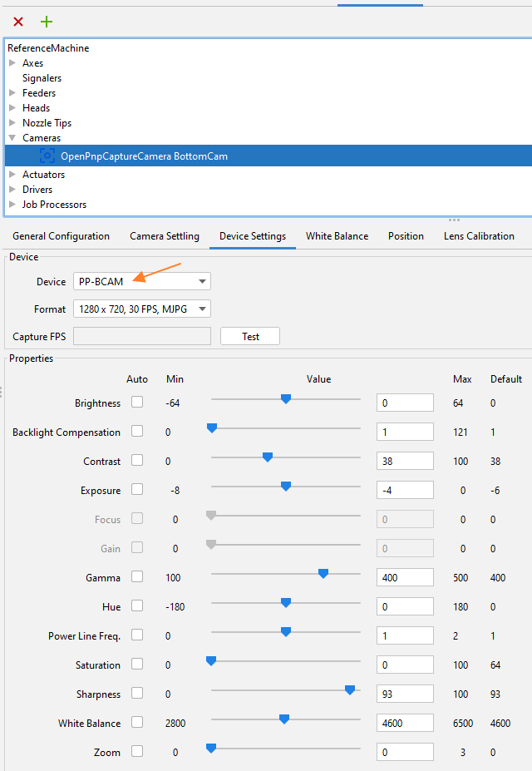Enable Auto checkbox for Brightness
This screenshot has height=771, width=532.
click(137, 402)
